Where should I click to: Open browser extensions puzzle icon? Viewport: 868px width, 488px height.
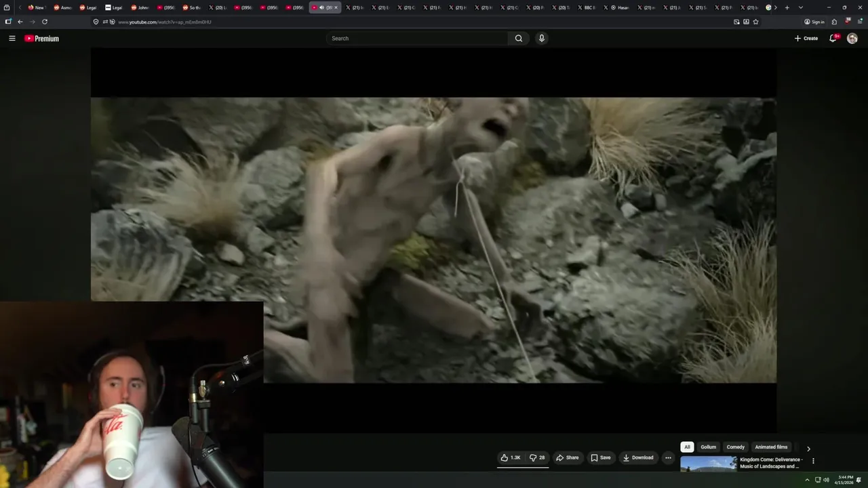coord(834,22)
